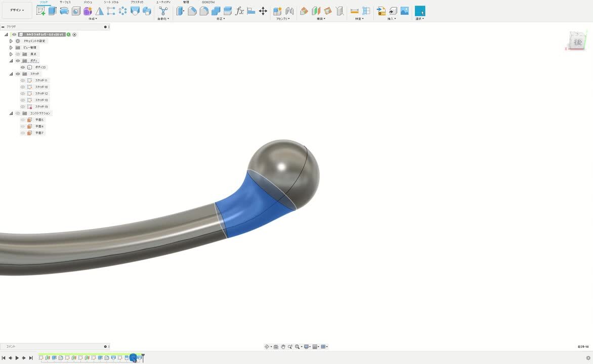This screenshot has height=364, width=593.
Task: Open the fx Parameters tool
Action: pos(239,11)
